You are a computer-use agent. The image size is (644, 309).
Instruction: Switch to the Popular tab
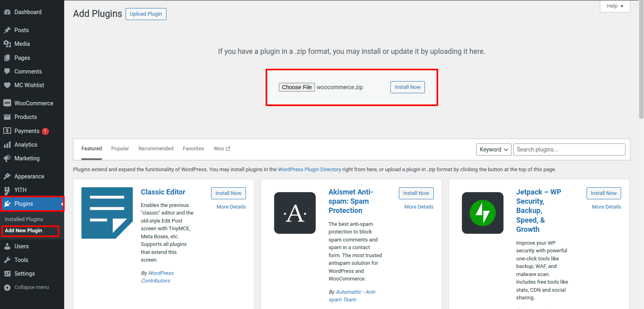120,149
